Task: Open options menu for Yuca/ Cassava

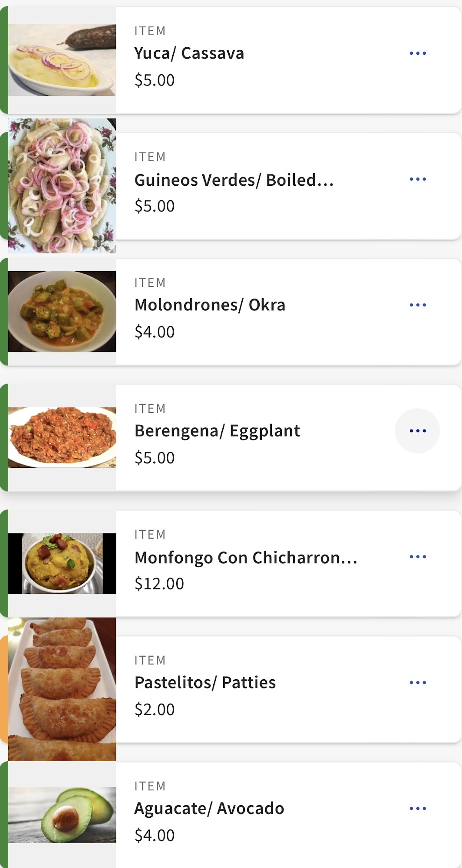Action: [417, 53]
